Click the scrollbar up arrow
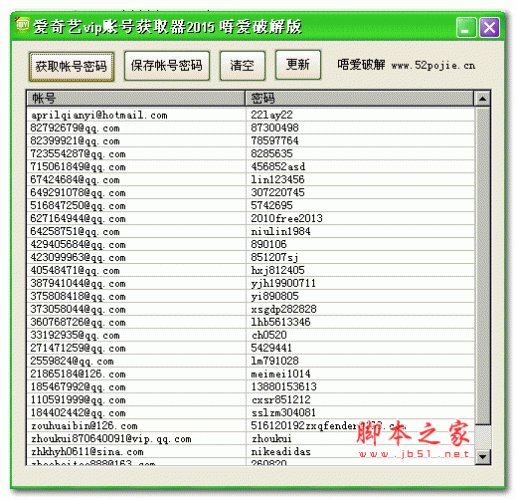The height and width of the screenshot is (500, 516). 482,99
